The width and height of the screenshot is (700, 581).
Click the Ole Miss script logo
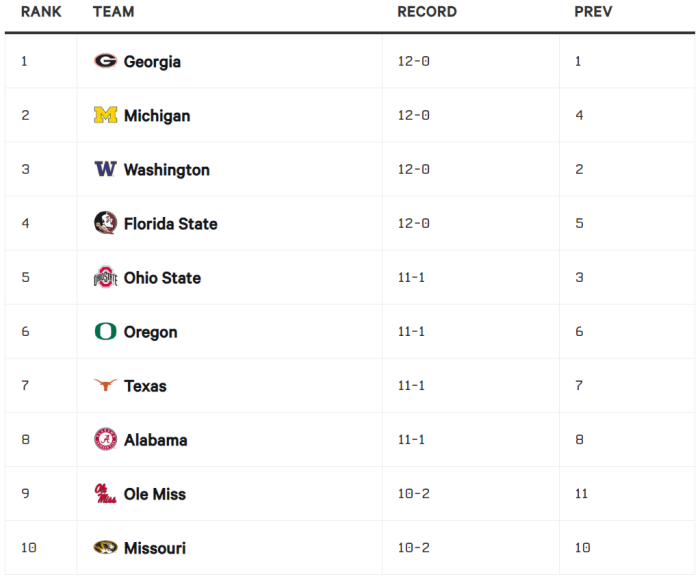point(105,493)
